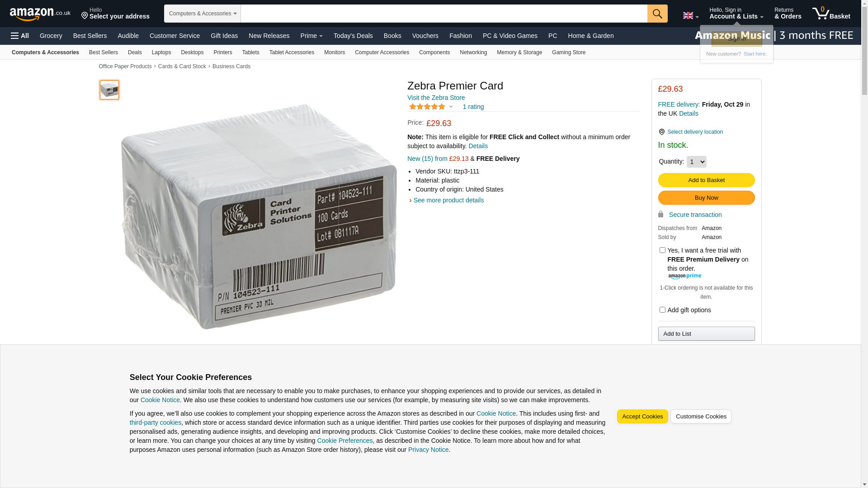Screen dimensions: 868x488
Task: Tick the free Premium Delivery trial checkbox
Action: point(662,250)
